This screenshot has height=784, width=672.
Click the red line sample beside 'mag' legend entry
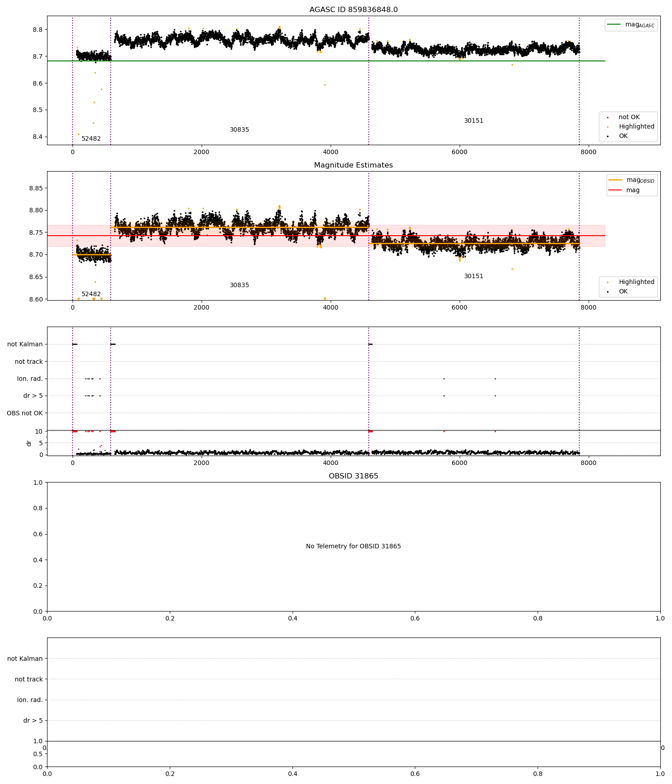(x=616, y=190)
